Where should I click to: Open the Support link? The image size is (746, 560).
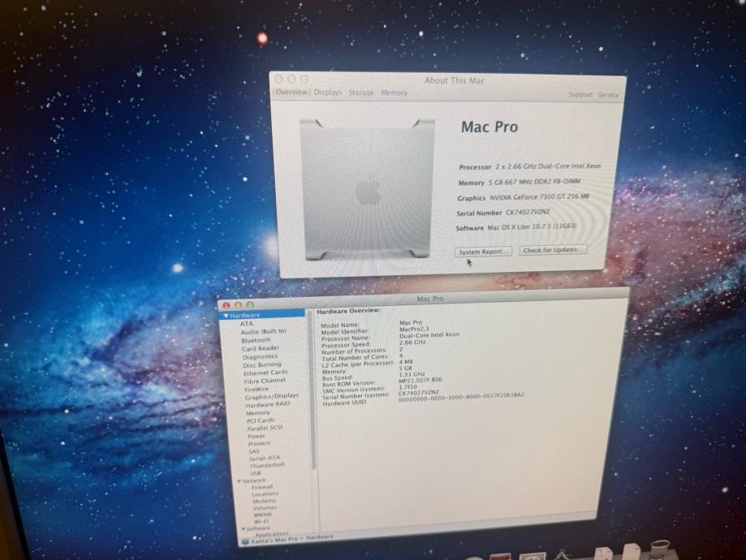[x=580, y=94]
